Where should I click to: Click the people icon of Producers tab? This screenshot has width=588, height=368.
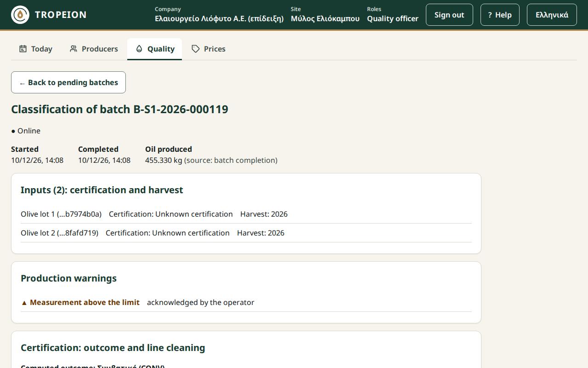pyautogui.click(x=73, y=49)
